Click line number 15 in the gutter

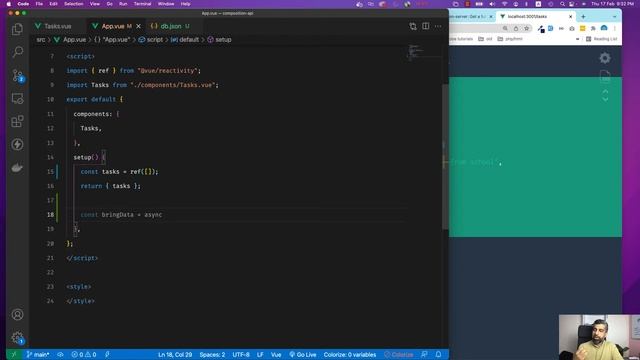[x=50, y=171]
